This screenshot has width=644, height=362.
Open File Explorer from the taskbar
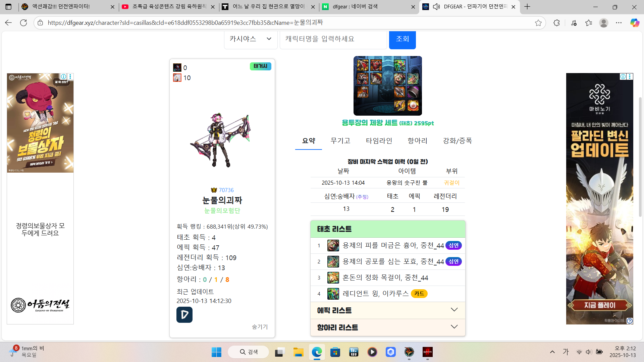click(298, 352)
